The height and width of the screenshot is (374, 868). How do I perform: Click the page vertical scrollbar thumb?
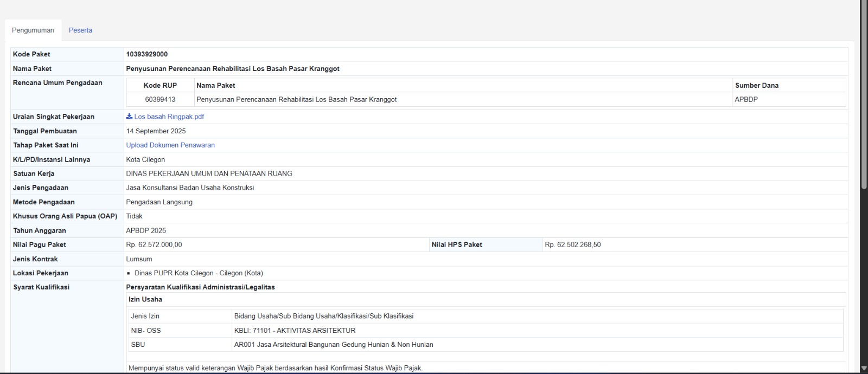click(864, 95)
